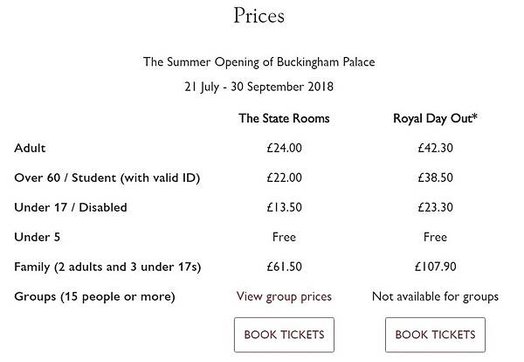
Task: Click the Family State Rooms price £61.50
Action: pyautogui.click(x=284, y=267)
